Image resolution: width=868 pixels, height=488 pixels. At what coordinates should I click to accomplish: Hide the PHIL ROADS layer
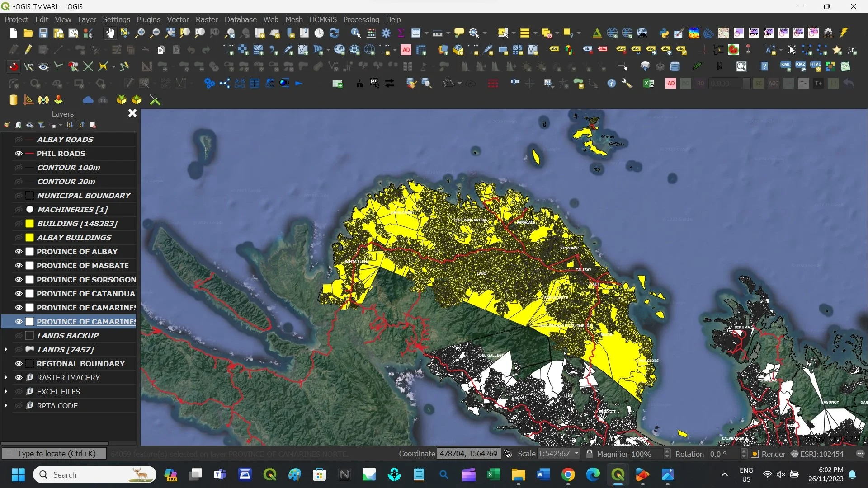coord(18,154)
